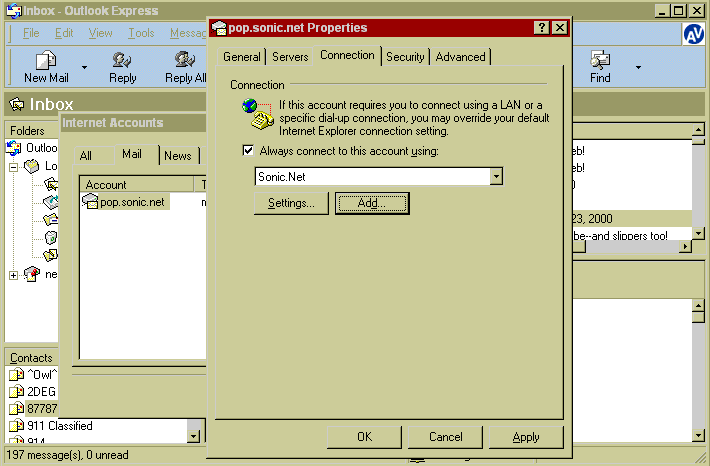Open the New Mail dropdown arrow
The height and width of the screenshot is (466, 710).
point(84,67)
